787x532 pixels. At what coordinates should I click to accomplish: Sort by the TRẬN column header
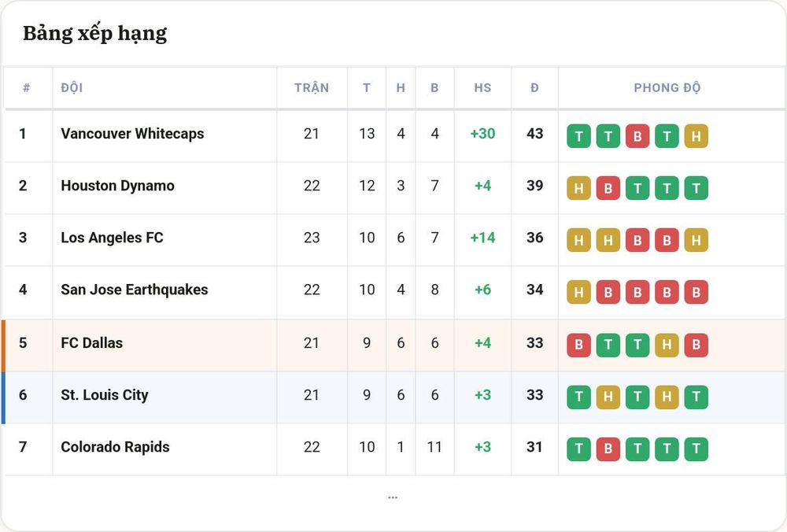click(x=312, y=88)
